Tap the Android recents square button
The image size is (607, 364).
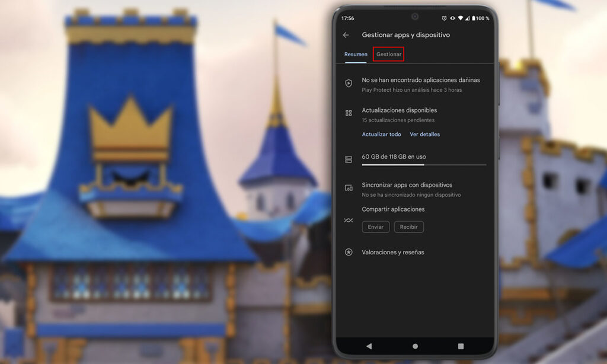click(461, 346)
